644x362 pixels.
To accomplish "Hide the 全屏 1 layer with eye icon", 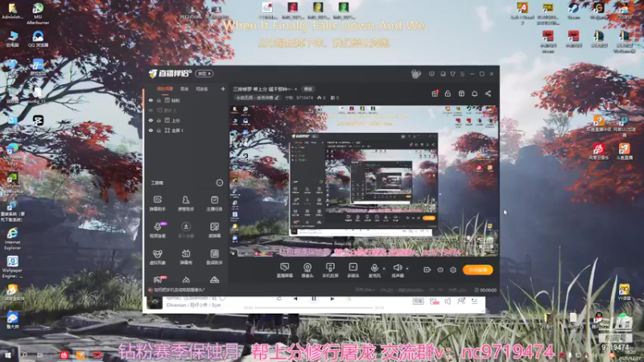I will 151,130.
